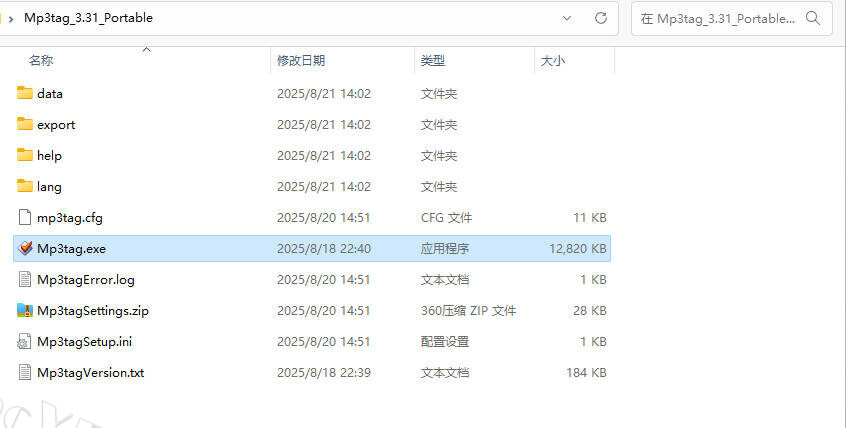Sort files by 修改日期 column
This screenshot has height=428, width=846.
point(301,60)
